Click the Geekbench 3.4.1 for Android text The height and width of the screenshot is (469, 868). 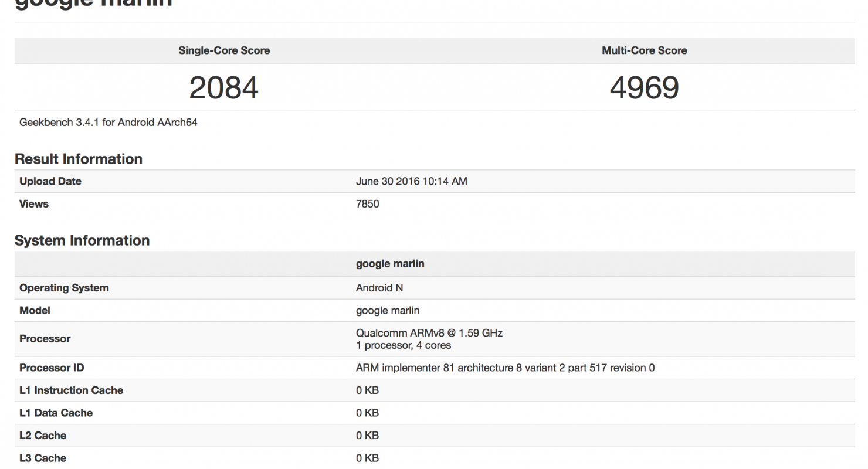(x=108, y=123)
